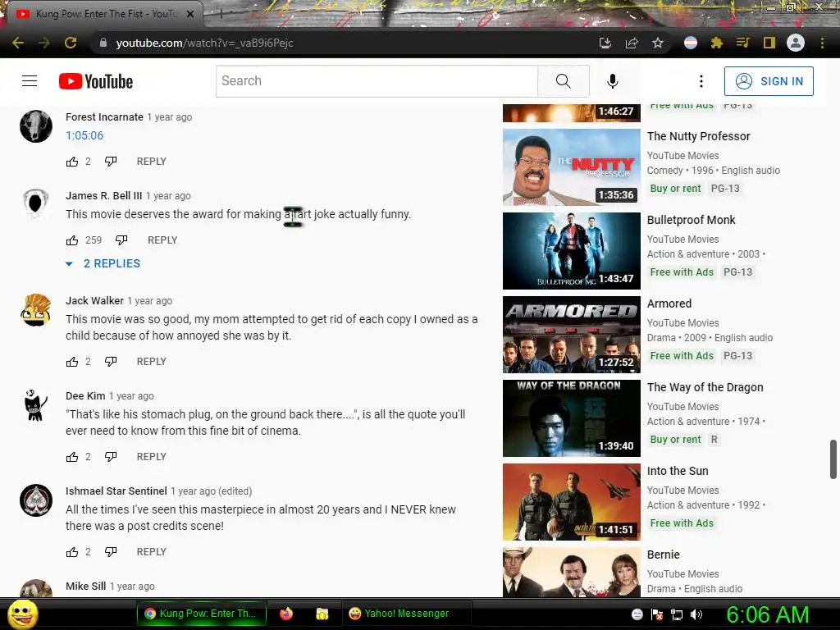Image resolution: width=840 pixels, height=630 pixels.
Task: Click the SIGN IN button
Action: point(769,81)
